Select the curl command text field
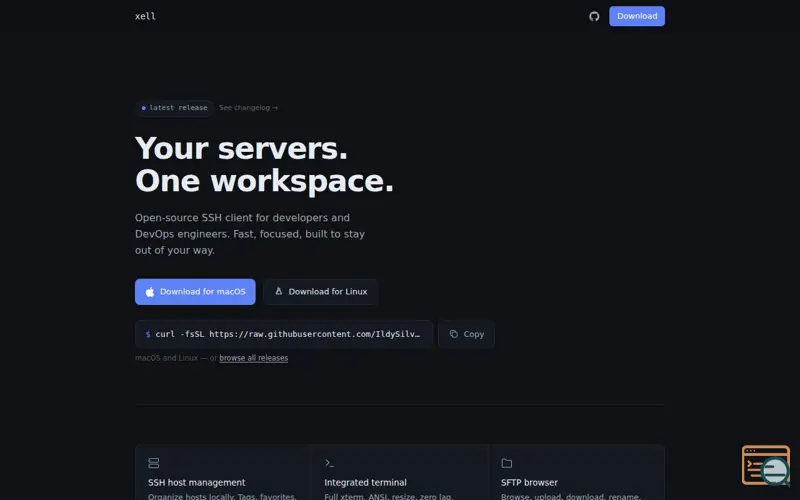 (284, 334)
